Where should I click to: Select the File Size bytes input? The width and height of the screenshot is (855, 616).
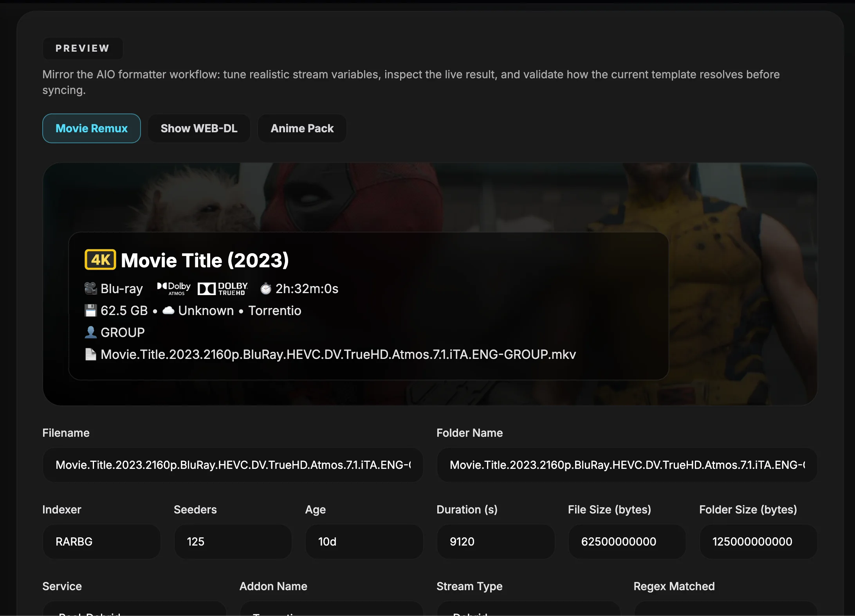627,541
